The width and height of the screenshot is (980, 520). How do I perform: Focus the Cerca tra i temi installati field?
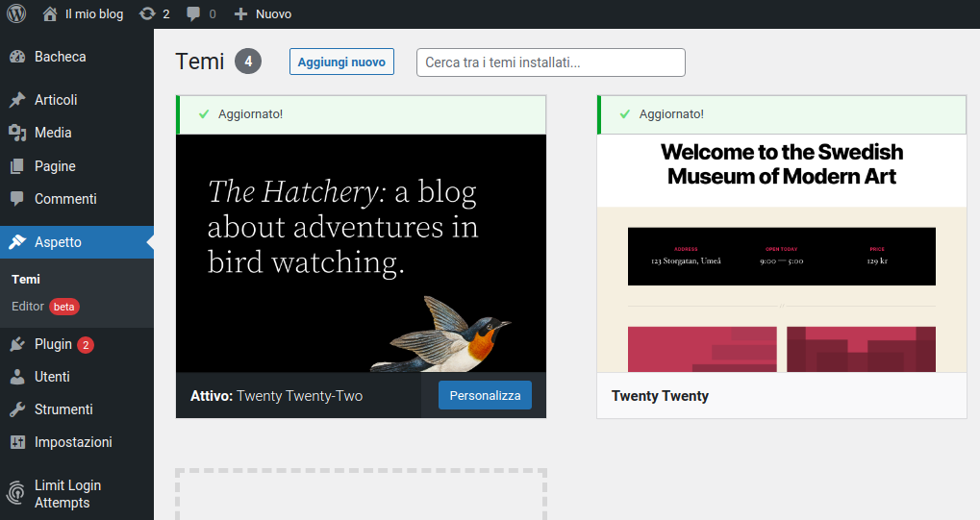tap(551, 62)
